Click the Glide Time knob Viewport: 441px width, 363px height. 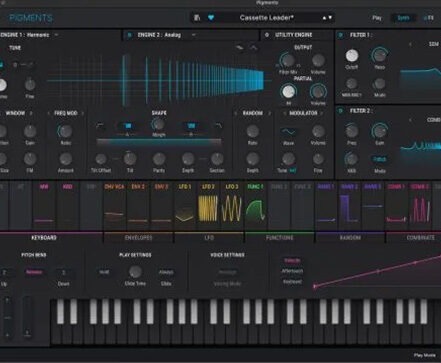(x=135, y=272)
